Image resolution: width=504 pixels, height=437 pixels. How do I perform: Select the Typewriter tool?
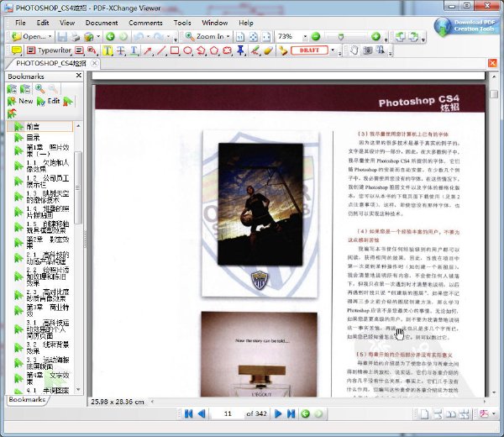[49, 50]
